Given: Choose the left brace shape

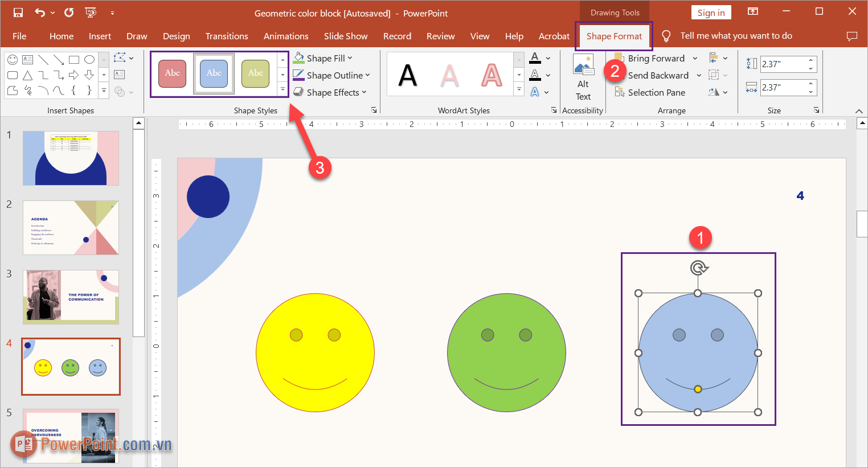Looking at the screenshot, I should click(x=74, y=90).
